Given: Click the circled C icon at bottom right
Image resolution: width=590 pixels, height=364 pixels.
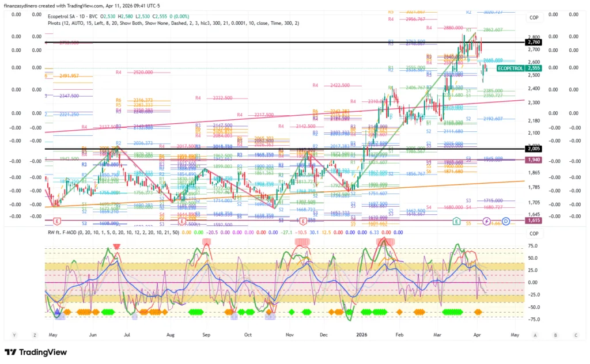Looking at the screenshot, I should tap(575, 335).
